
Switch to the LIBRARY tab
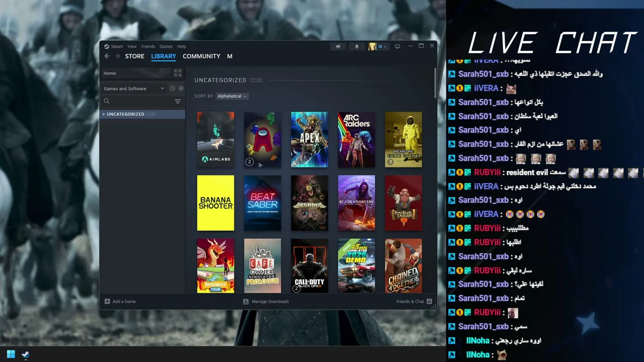click(164, 56)
